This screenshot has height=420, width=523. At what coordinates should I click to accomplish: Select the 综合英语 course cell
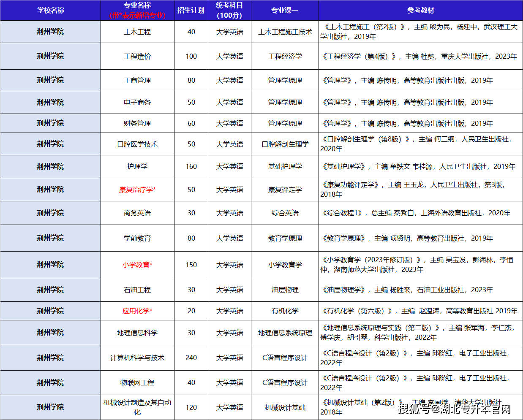click(x=285, y=213)
